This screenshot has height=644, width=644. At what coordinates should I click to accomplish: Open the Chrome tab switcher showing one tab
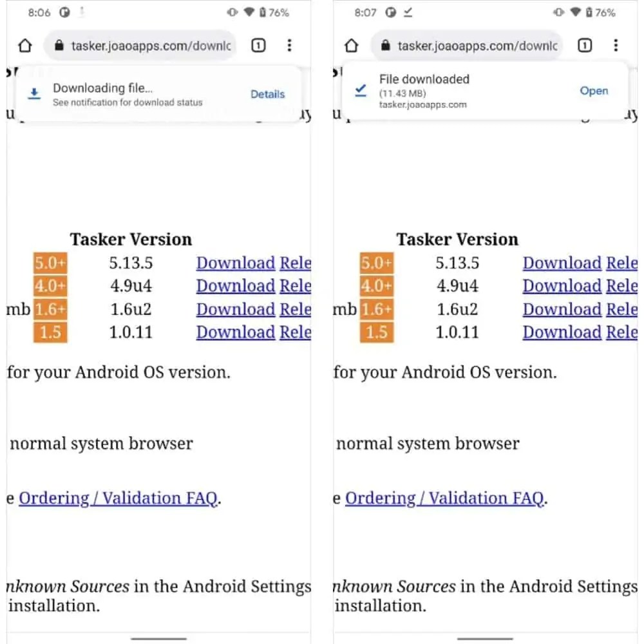coord(258,45)
